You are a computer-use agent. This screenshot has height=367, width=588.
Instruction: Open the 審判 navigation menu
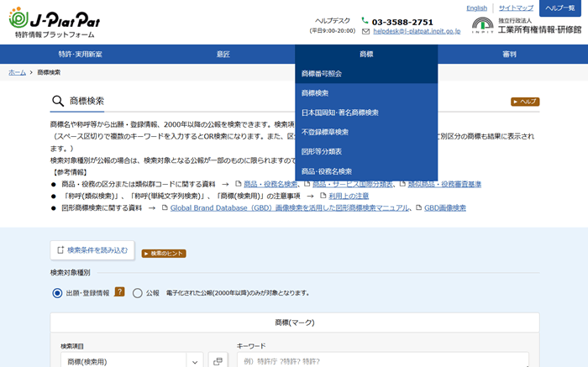(509, 55)
